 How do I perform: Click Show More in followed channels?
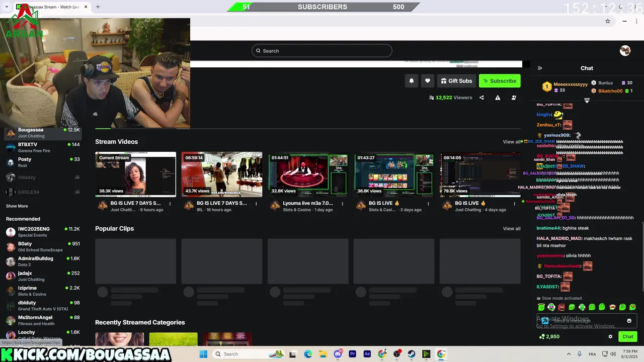pyautogui.click(x=17, y=206)
